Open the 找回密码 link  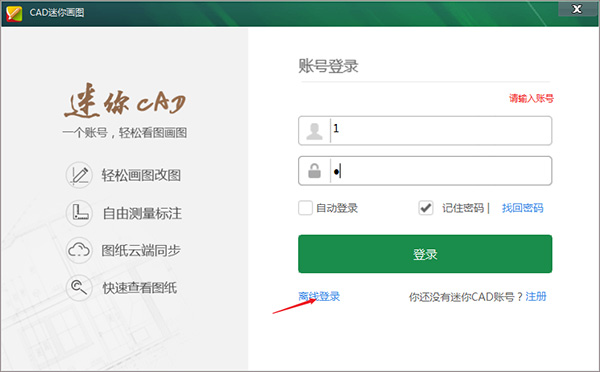[522, 208]
